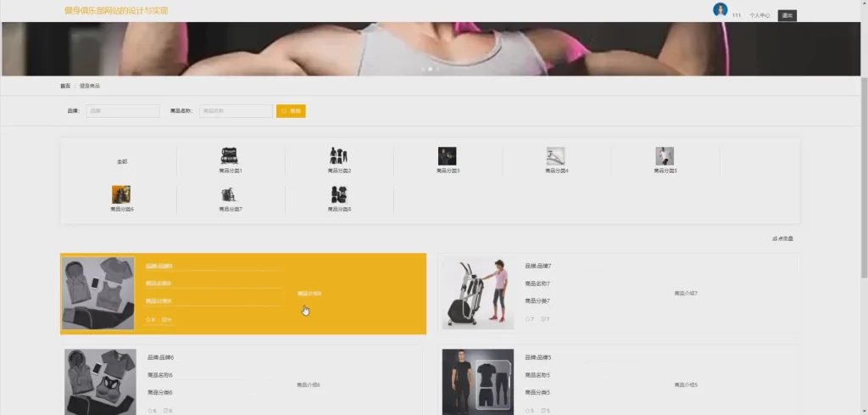The image size is (868, 415).
Task: Click the yellow 查询 search button
Action: [291, 111]
